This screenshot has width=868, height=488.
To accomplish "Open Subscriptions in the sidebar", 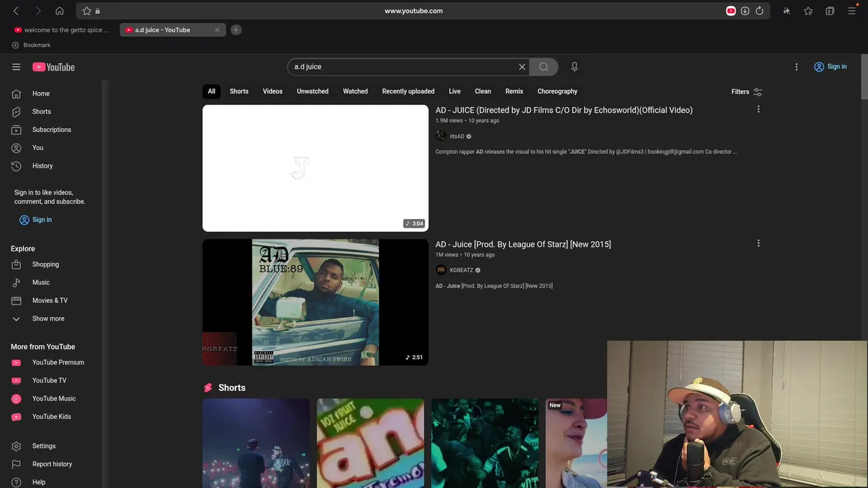I will coord(51,129).
